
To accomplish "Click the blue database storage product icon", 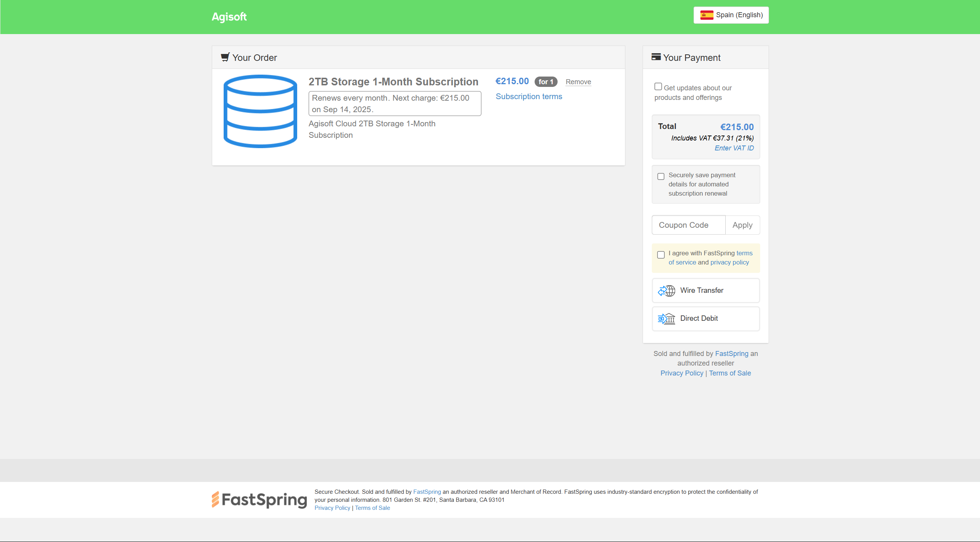I will click(x=260, y=111).
